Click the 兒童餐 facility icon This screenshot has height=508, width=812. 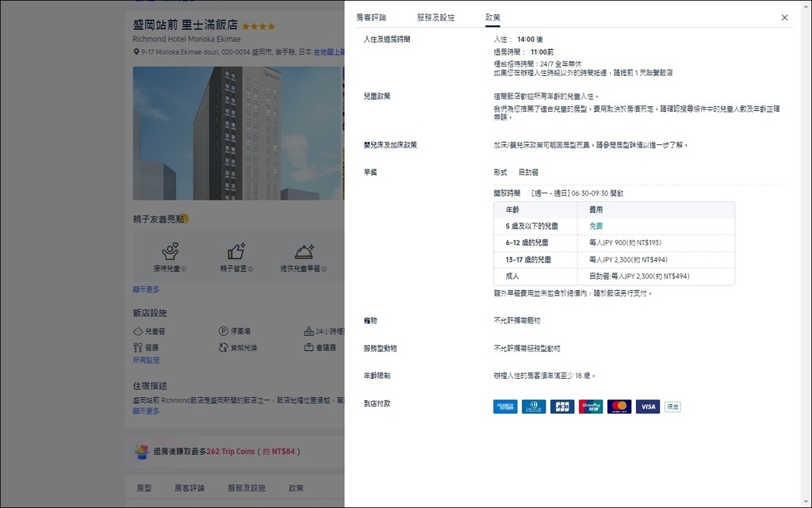(x=138, y=331)
